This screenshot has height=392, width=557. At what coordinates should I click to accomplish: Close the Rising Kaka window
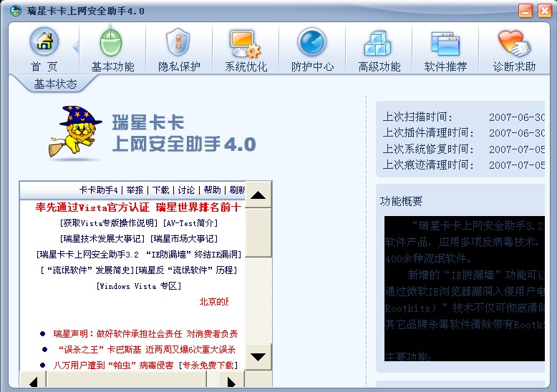tap(545, 11)
